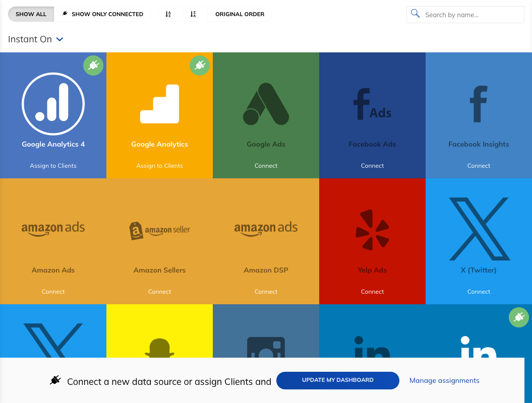532x403 pixels.
Task: Click the Google Ads logo icon
Action: coord(266,104)
